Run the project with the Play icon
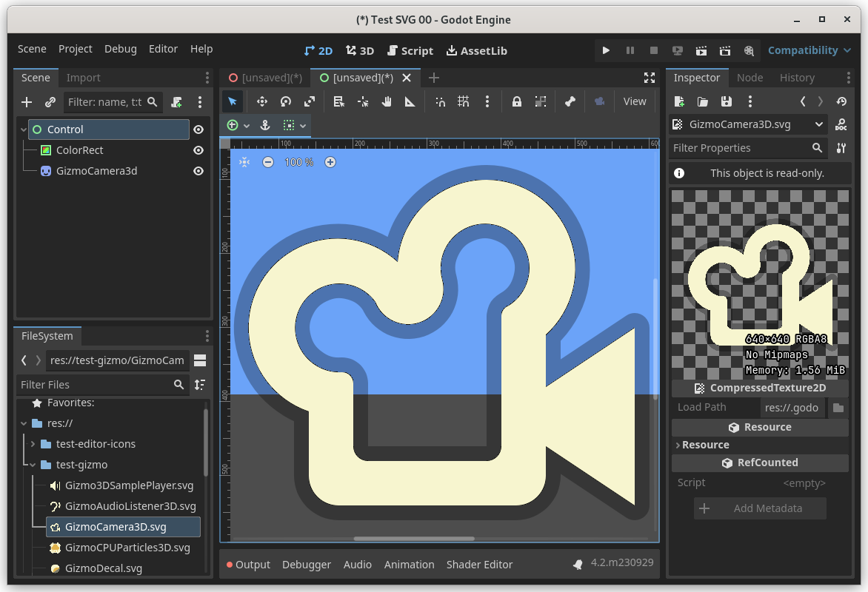The image size is (868, 592). click(x=606, y=50)
